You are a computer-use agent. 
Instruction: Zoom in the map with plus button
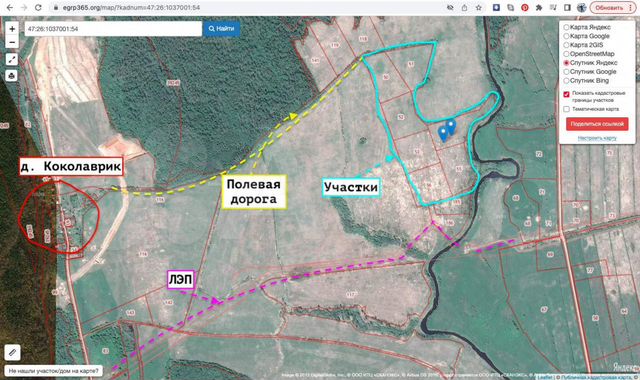[12, 29]
